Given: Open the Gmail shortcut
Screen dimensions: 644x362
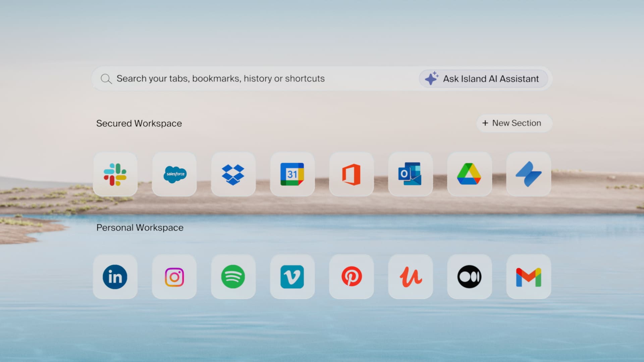Looking at the screenshot, I should point(528,277).
